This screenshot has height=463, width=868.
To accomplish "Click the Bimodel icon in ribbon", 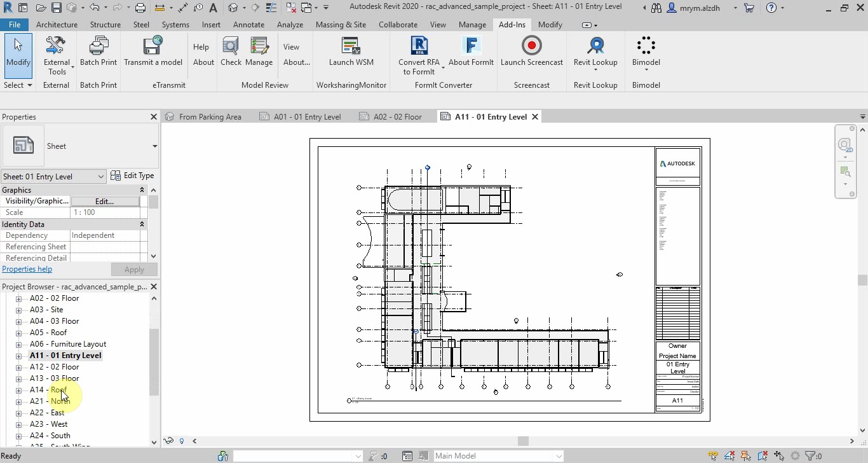I will [x=646, y=46].
